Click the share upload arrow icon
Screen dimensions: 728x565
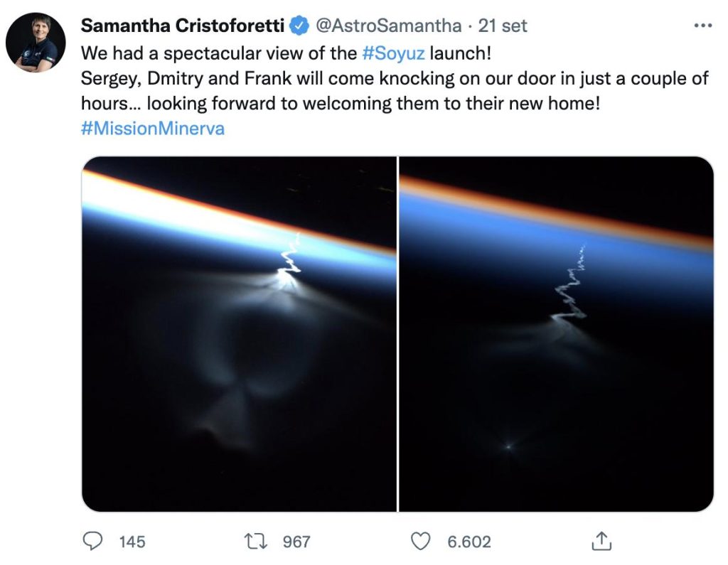coord(601,542)
